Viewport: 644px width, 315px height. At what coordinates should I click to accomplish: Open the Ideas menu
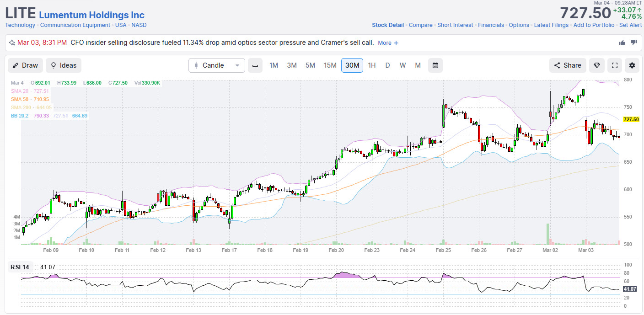(x=64, y=65)
